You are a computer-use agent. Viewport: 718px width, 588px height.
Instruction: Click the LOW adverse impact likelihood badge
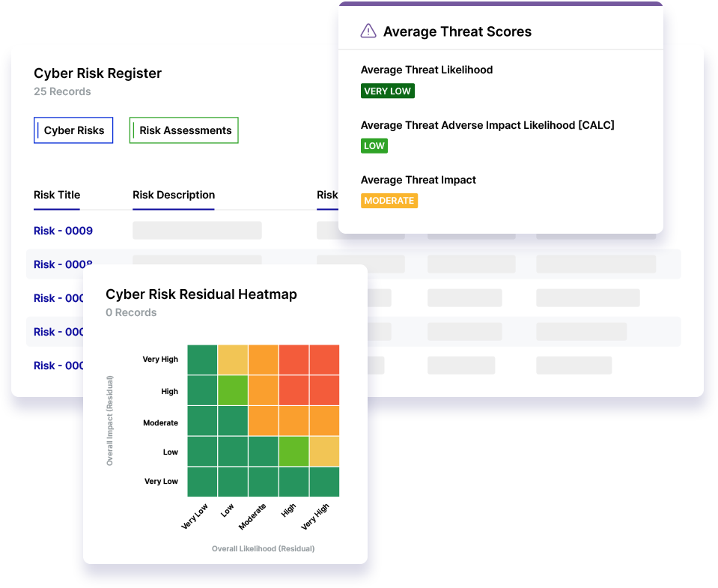tap(374, 145)
